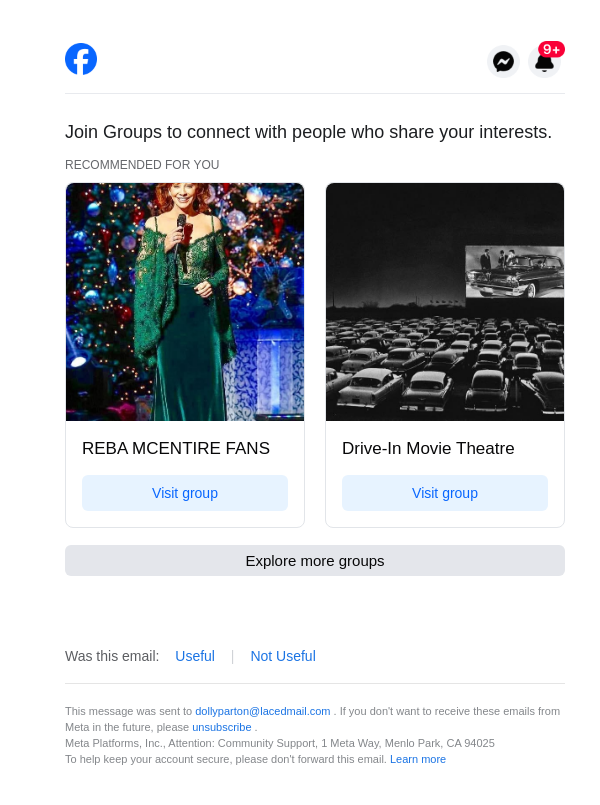Mark this email as Useful
The image size is (600, 805).
pos(195,656)
